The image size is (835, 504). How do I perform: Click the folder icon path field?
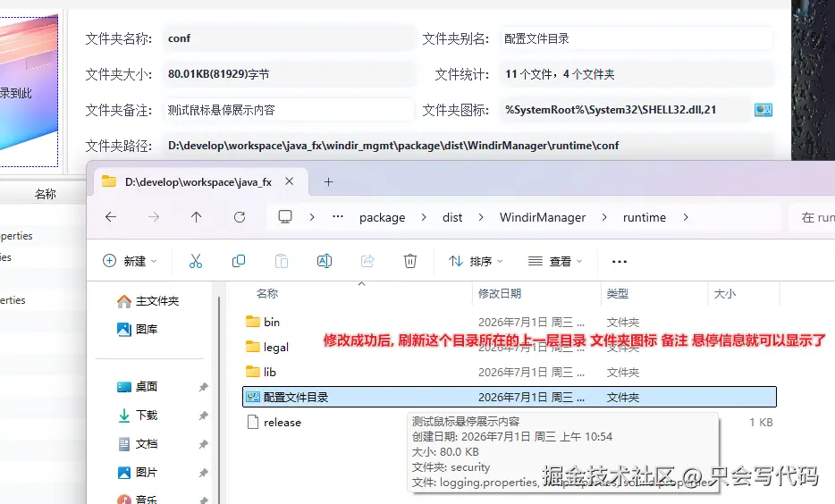[626, 110]
